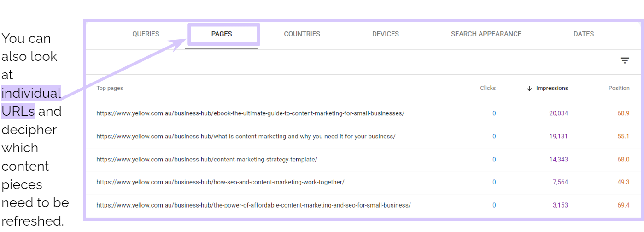
Task: Sort by the Position column header
Action: 619,88
